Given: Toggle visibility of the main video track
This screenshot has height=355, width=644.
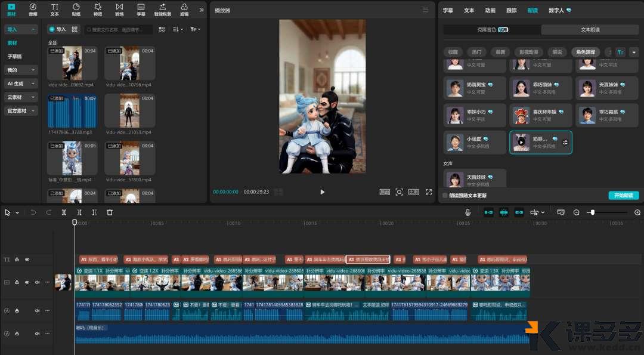Looking at the screenshot, I should [27, 282].
